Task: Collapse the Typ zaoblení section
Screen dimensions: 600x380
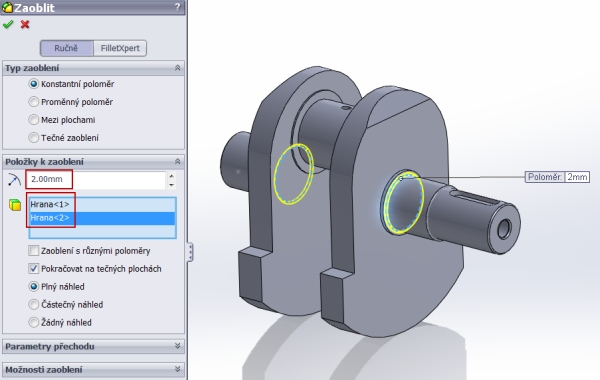Action: [178, 68]
